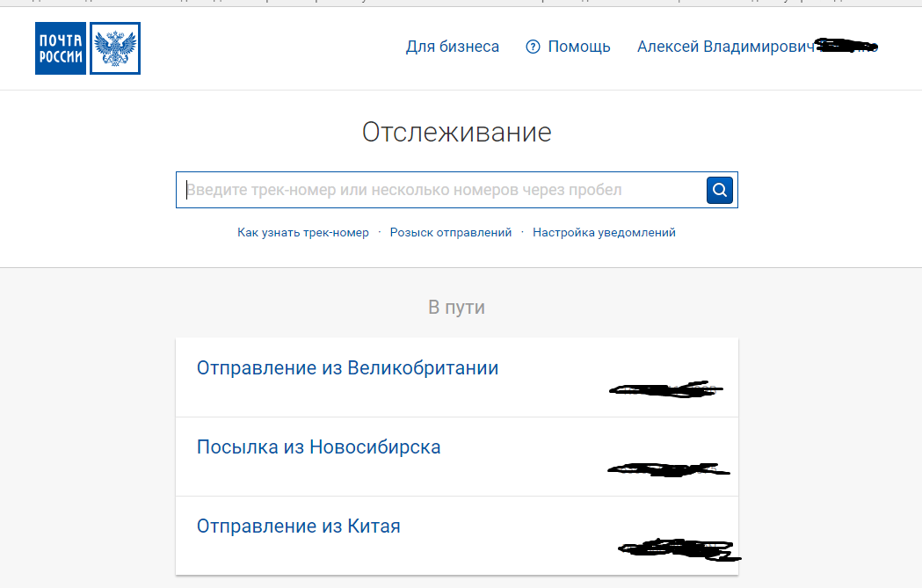Screen dimensions: 922x588
Task: Open the Как узнать трек-номер link
Action: (303, 233)
